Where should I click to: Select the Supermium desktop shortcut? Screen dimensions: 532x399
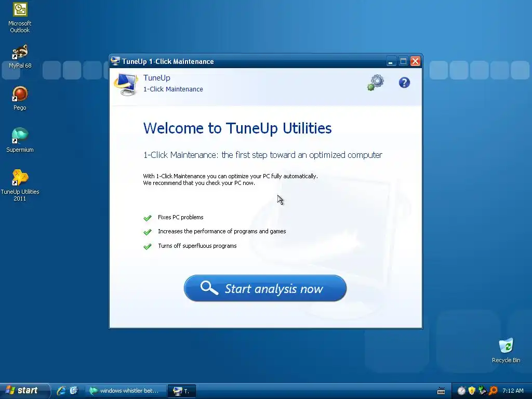click(x=20, y=140)
